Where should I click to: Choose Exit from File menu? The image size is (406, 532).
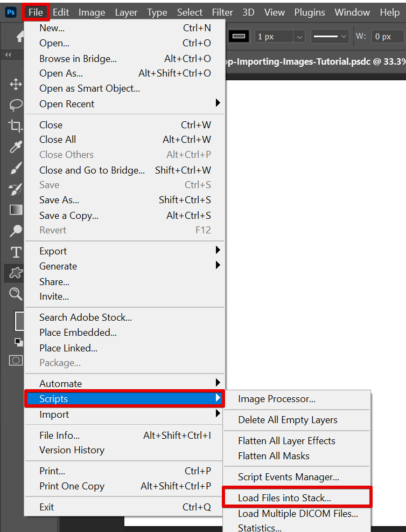(x=124, y=507)
